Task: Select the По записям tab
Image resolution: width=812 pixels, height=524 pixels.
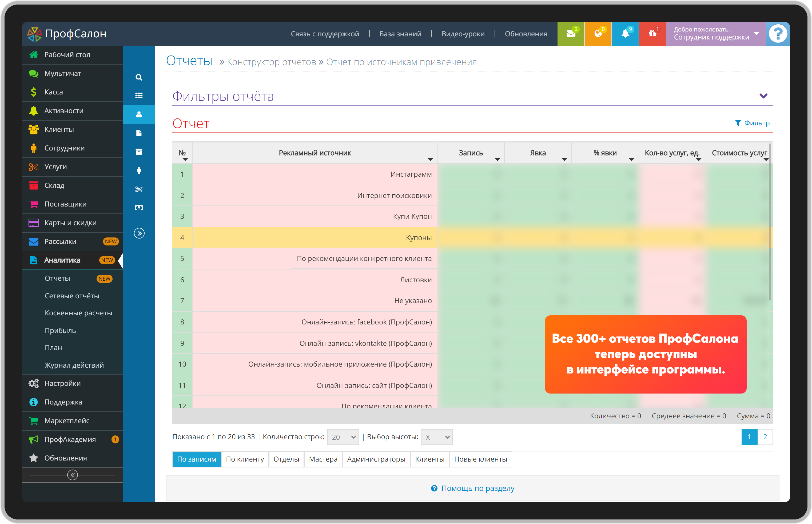Action: [x=197, y=459]
